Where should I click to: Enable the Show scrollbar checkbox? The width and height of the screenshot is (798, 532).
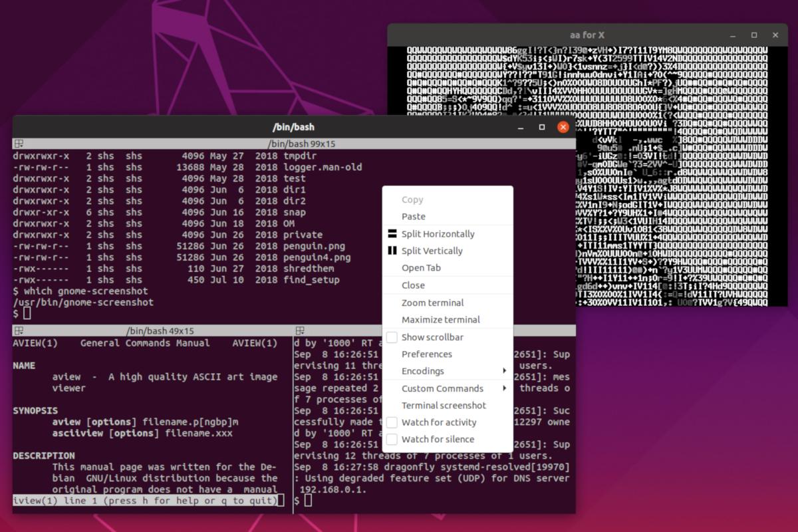coord(392,337)
